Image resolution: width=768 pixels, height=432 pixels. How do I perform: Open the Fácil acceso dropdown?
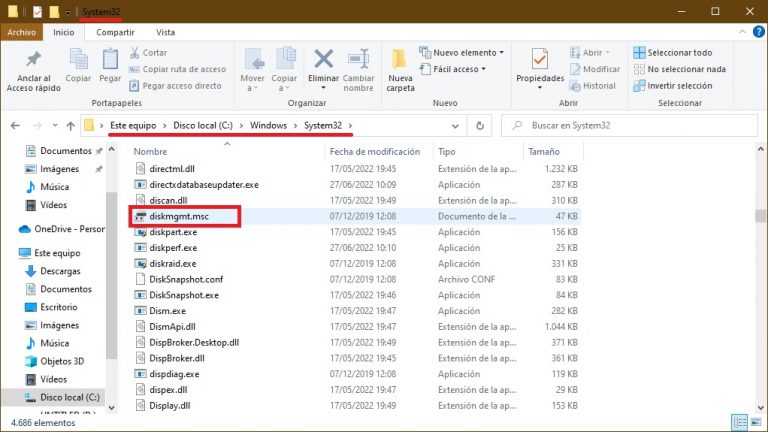453,69
